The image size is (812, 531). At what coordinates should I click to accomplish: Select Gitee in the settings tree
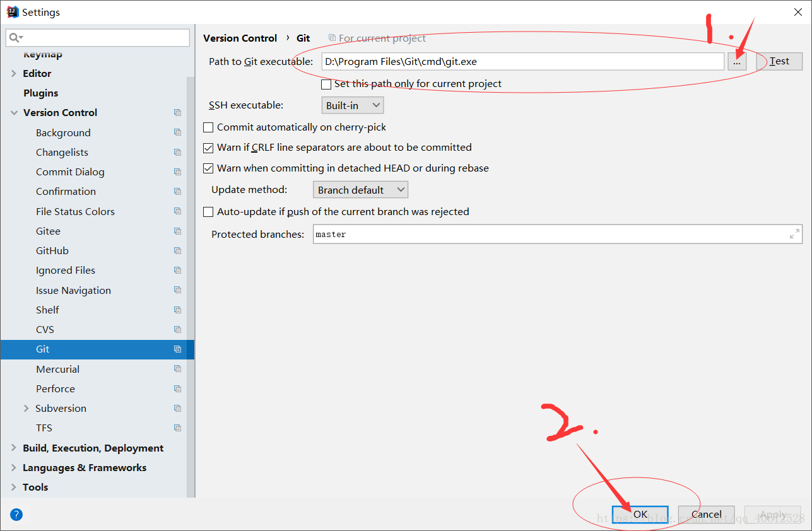(x=48, y=231)
